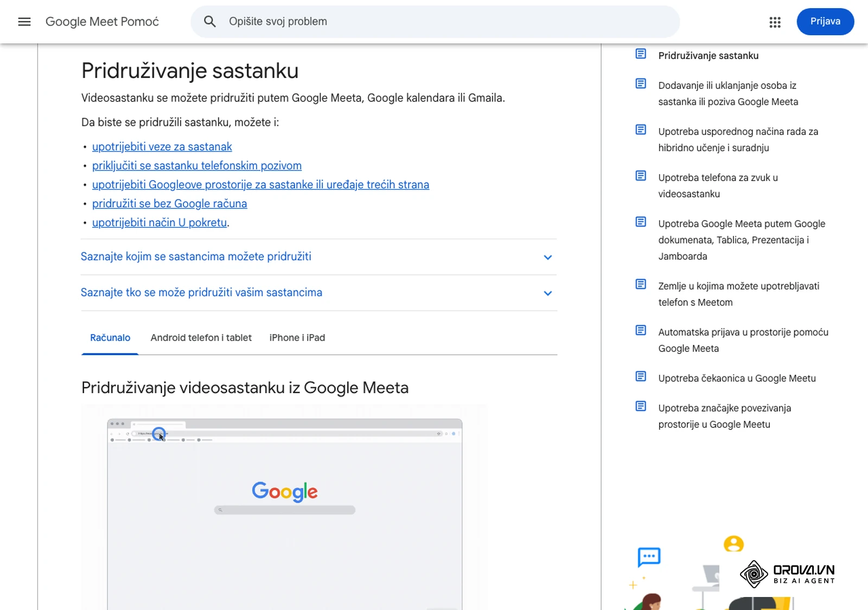The height and width of the screenshot is (610, 868).
Task: Open section Saznajte kojim se sastancima možete pridružiti
Action: (x=319, y=257)
